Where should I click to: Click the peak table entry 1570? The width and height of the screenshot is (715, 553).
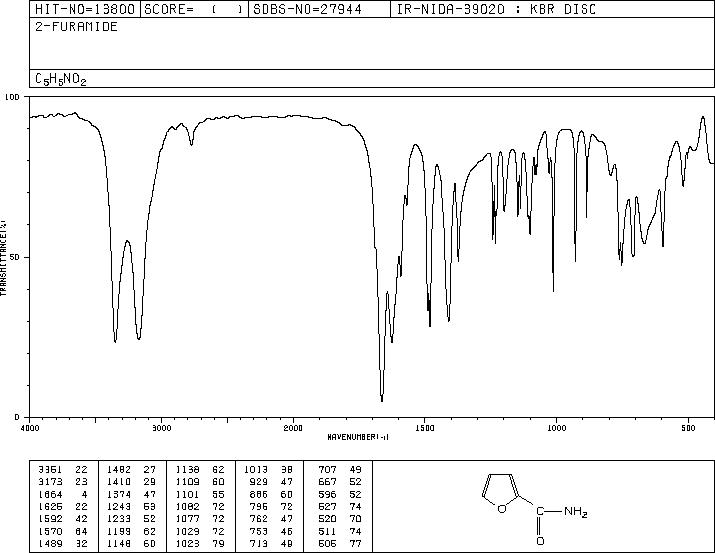(x=50, y=531)
